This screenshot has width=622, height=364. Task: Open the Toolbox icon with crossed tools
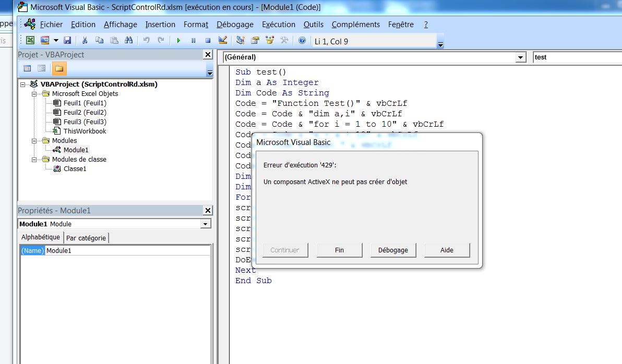click(x=284, y=40)
